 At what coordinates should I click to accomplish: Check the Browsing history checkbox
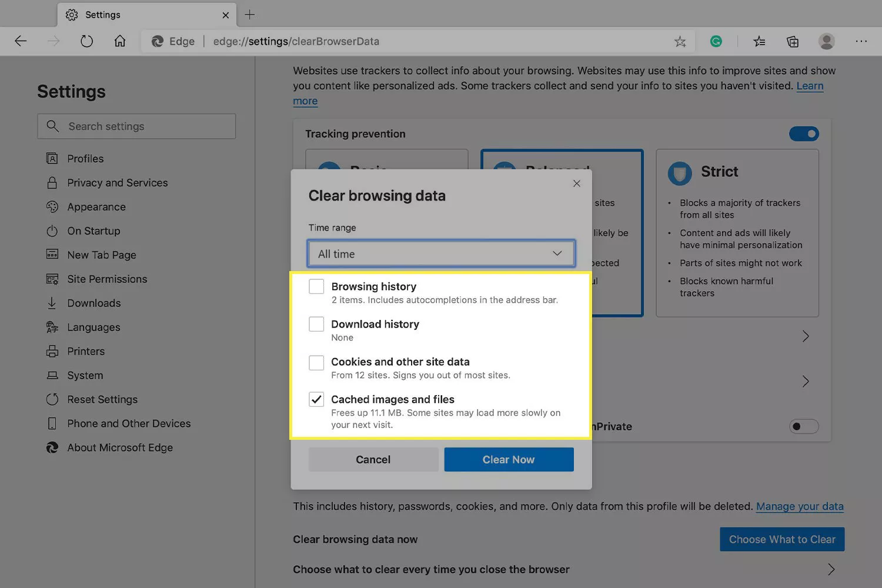tap(316, 286)
